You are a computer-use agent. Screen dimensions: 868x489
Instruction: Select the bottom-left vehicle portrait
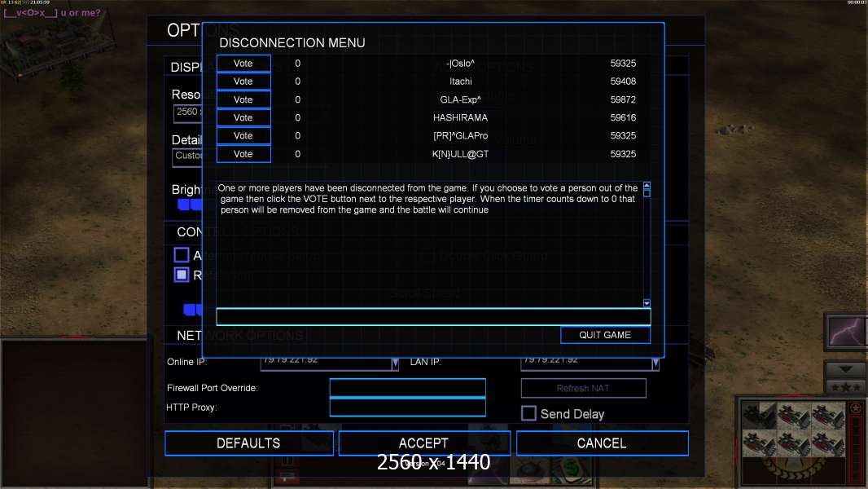[758, 443]
